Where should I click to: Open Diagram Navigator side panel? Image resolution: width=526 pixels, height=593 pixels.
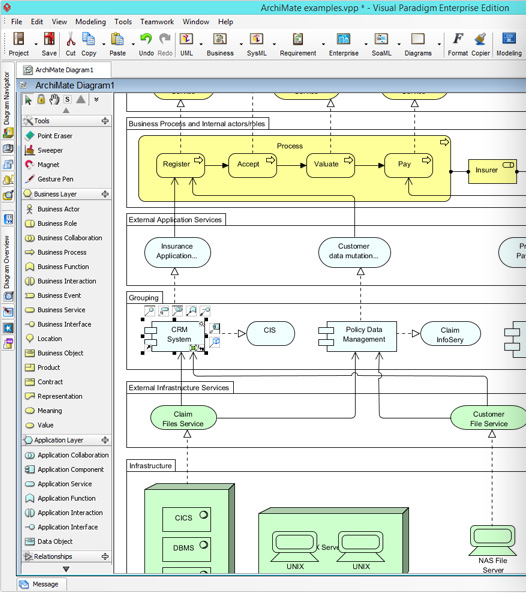[x=8, y=98]
